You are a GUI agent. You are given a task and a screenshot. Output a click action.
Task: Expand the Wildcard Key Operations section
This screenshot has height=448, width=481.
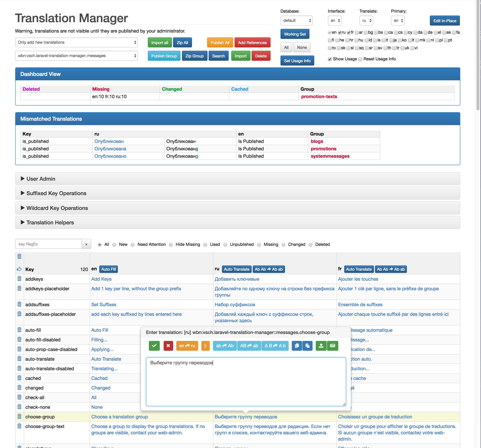[57, 208]
